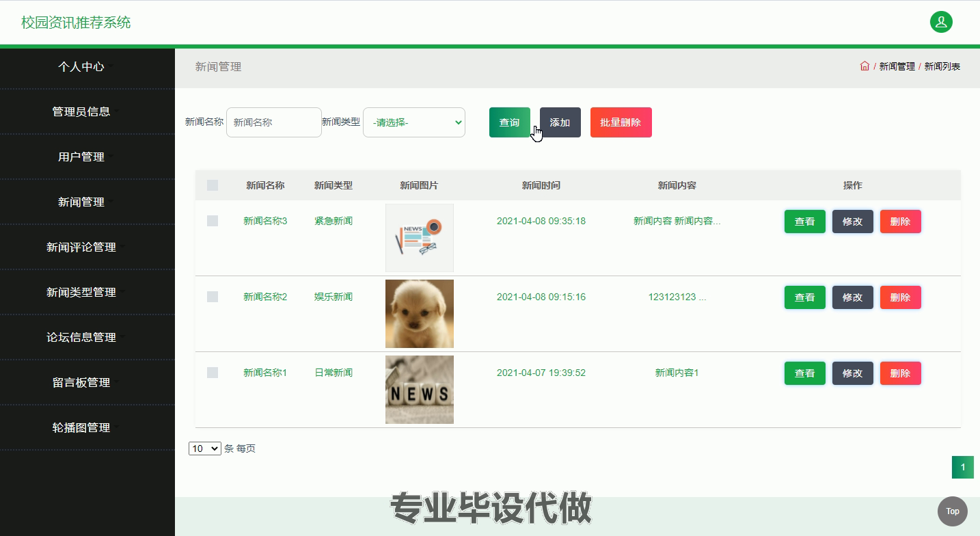Click the 添加 add button
Image resolution: width=980 pixels, height=536 pixels.
pyautogui.click(x=560, y=122)
